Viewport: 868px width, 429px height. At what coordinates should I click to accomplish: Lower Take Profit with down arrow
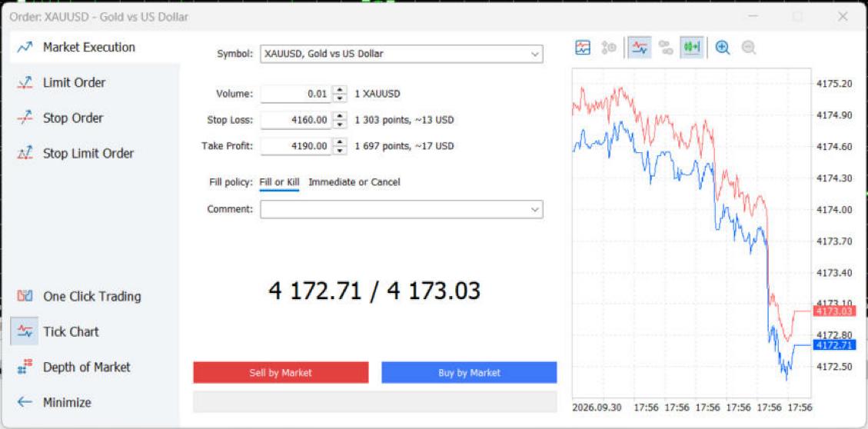[340, 151]
